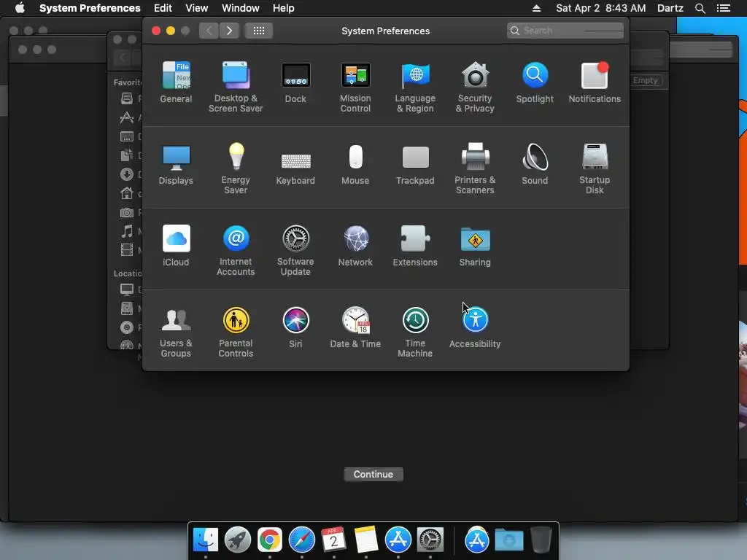Open Google Chrome from the Dock
This screenshot has width=747, height=560.
pos(270,540)
